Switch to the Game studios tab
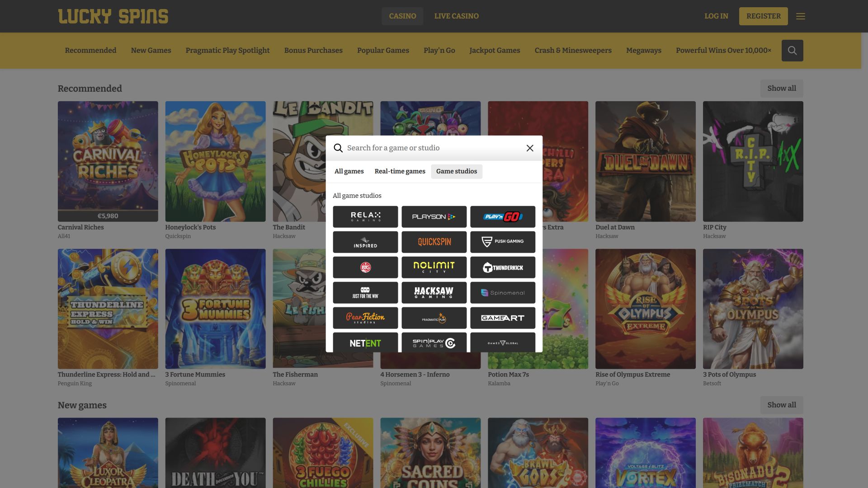Viewport: 868px width, 488px height. [457, 171]
